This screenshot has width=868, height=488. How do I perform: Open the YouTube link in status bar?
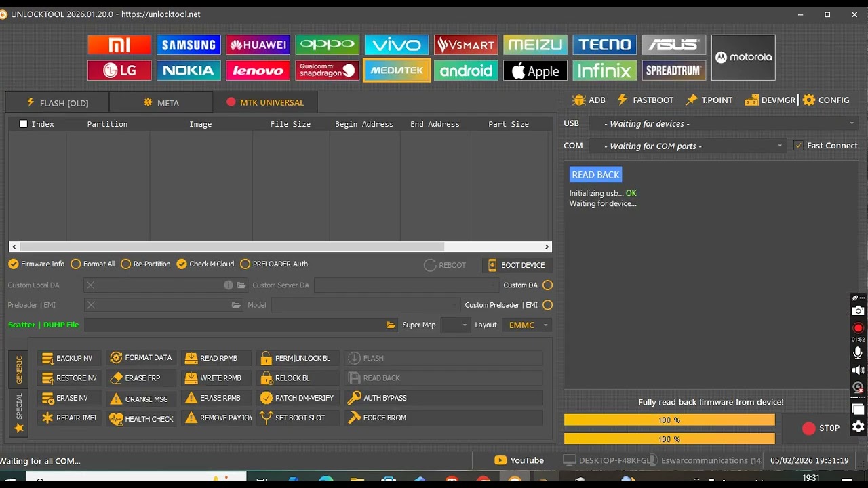(x=519, y=461)
